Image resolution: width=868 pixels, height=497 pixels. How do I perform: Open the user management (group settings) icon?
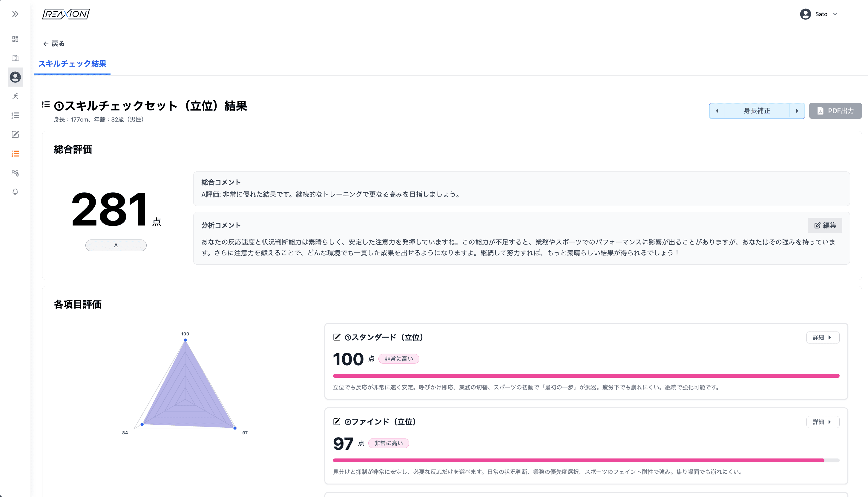tap(15, 173)
